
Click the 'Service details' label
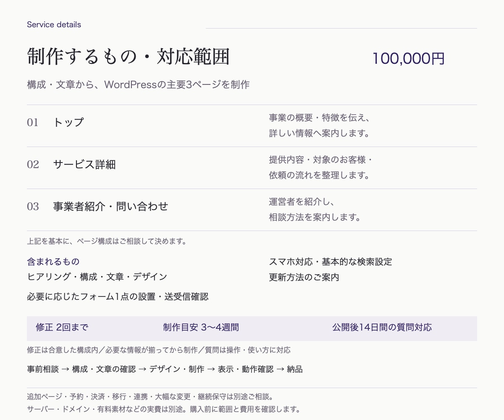click(54, 24)
